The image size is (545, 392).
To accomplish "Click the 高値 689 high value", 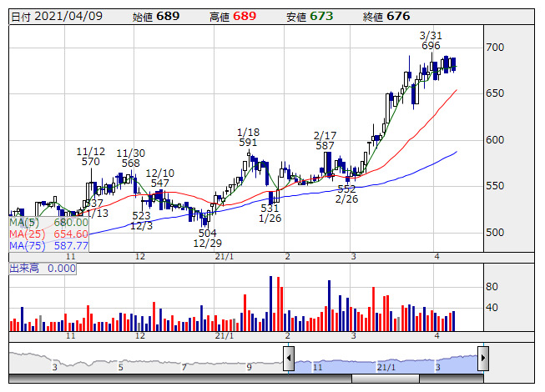I will point(233,17).
